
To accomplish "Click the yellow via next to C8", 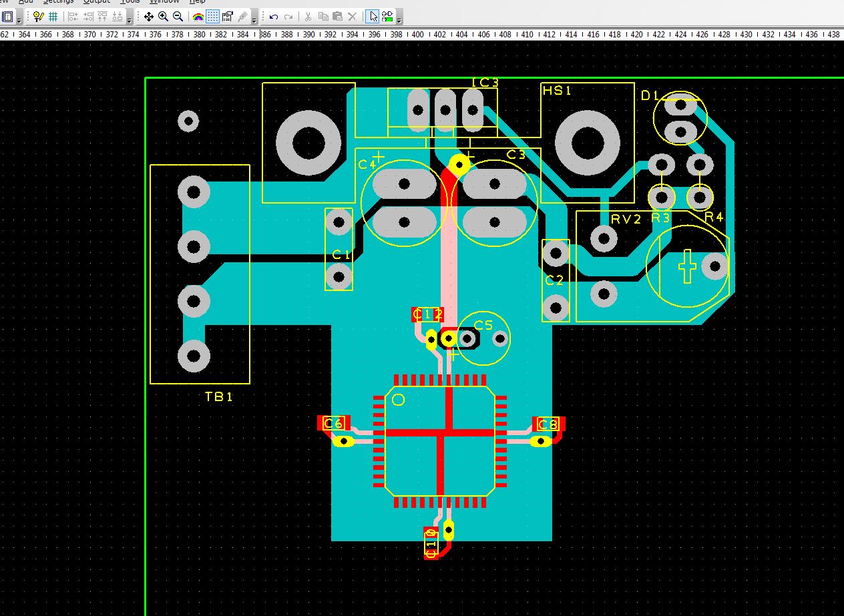I will [540, 441].
